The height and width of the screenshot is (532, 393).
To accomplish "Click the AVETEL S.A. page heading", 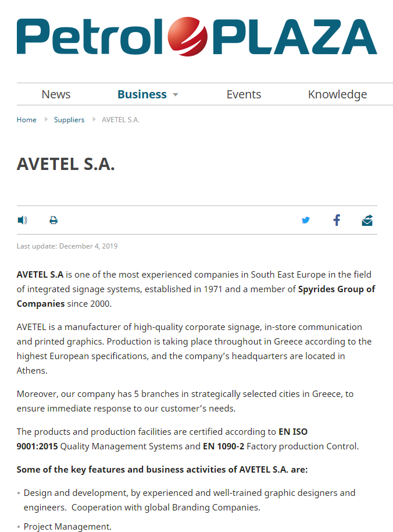I will tap(66, 164).
